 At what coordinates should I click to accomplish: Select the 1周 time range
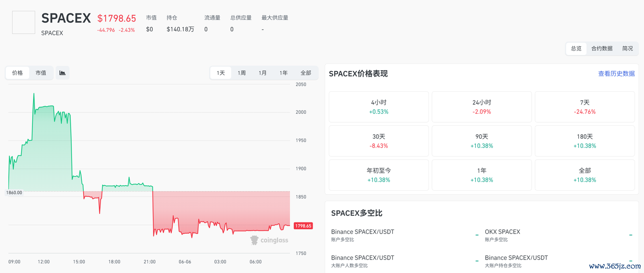pos(241,73)
